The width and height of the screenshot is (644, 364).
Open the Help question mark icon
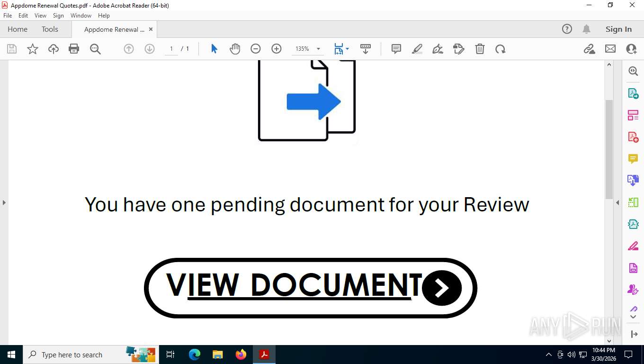[567, 29]
